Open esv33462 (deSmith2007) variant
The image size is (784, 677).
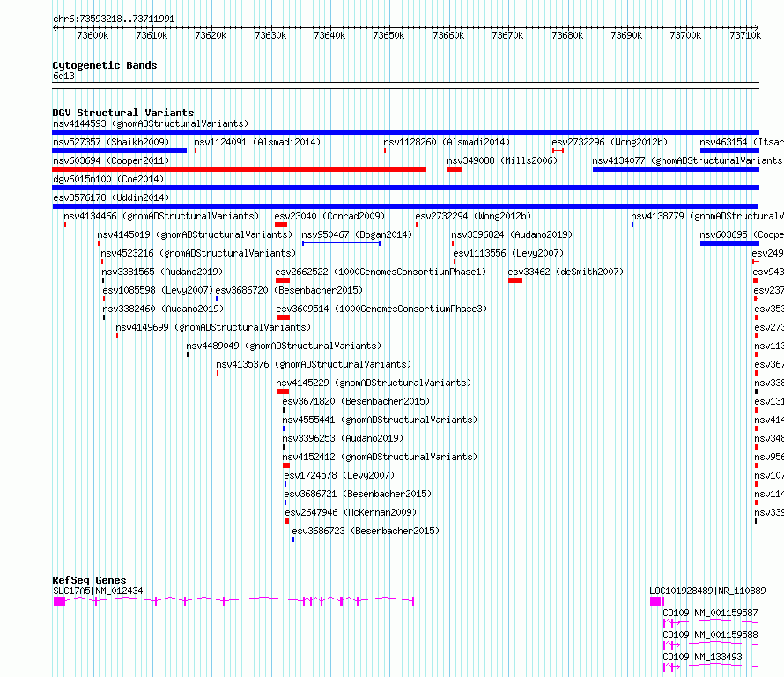click(x=566, y=272)
